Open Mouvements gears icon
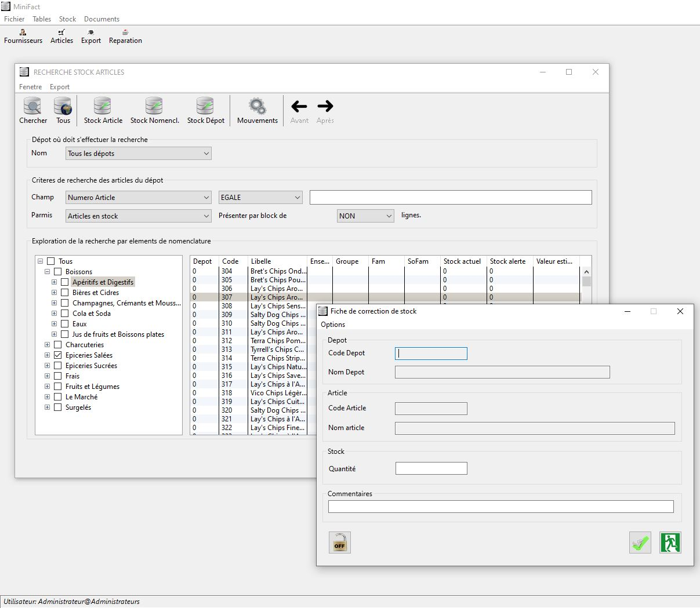Viewport: 700px width, 608px height. 257,107
